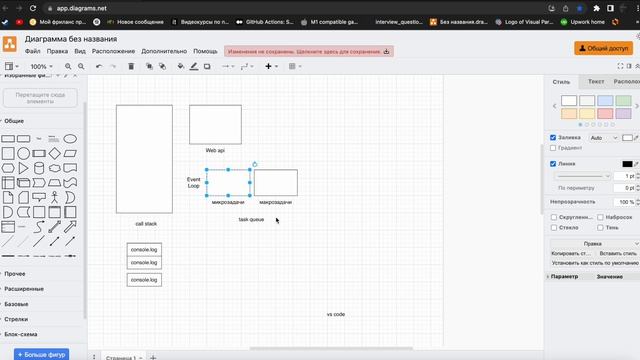Open the table insert dropdown
Image resolution: width=640 pixels, height=360 pixels.
tap(295, 66)
